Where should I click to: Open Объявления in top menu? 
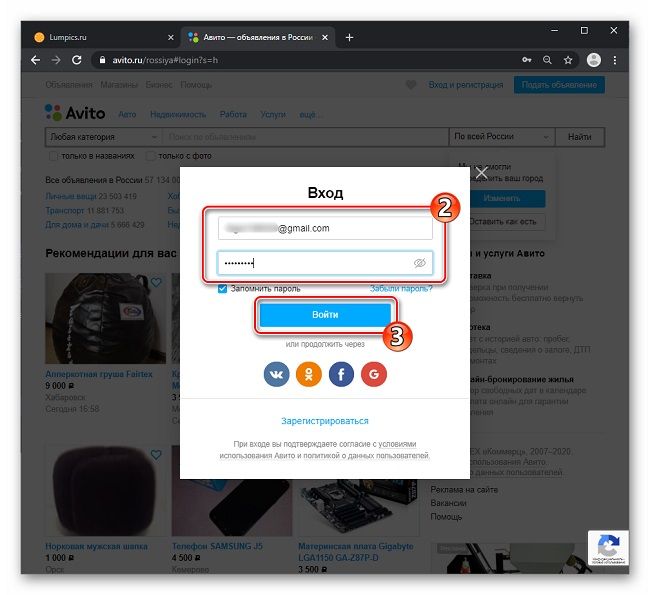[x=69, y=85]
